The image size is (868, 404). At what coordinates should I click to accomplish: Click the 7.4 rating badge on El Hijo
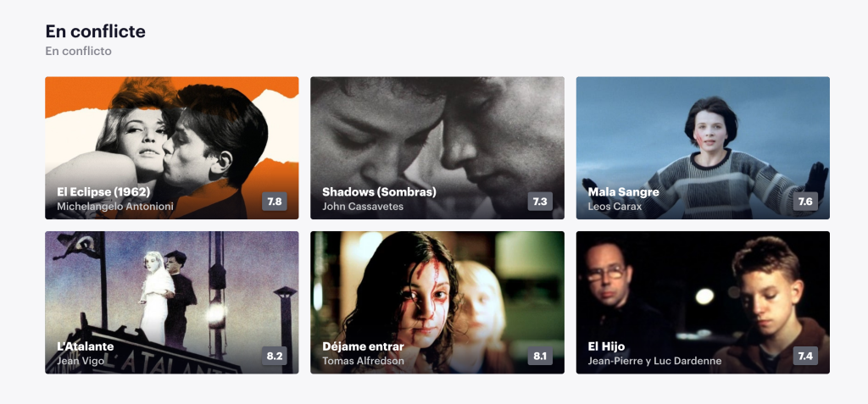(805, 356)
